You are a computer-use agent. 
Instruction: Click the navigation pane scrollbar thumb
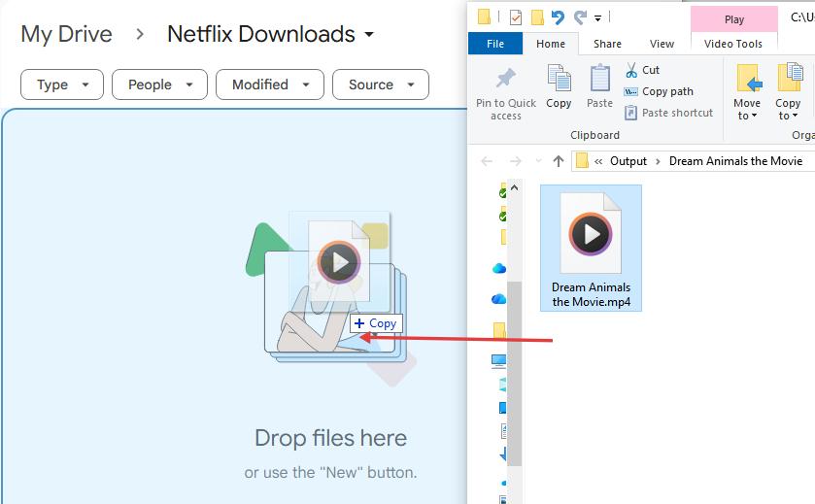(514, 374)
